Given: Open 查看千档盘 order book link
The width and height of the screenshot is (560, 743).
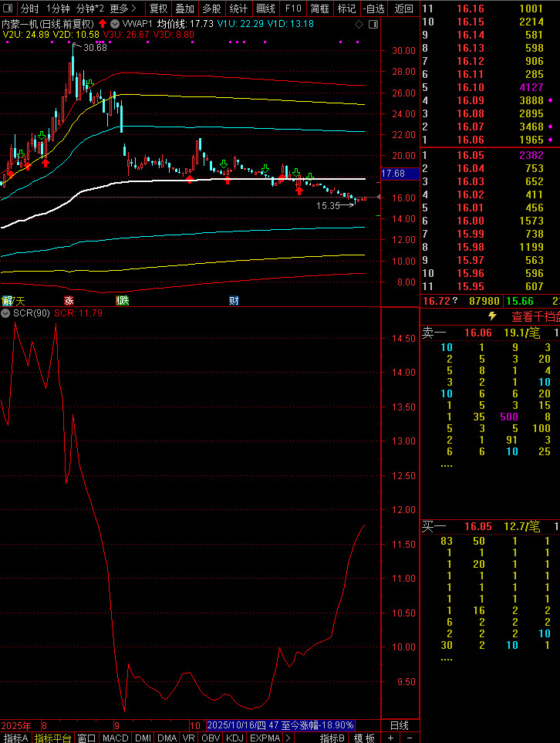Looking at the screenshot, I should pos(536,316).
